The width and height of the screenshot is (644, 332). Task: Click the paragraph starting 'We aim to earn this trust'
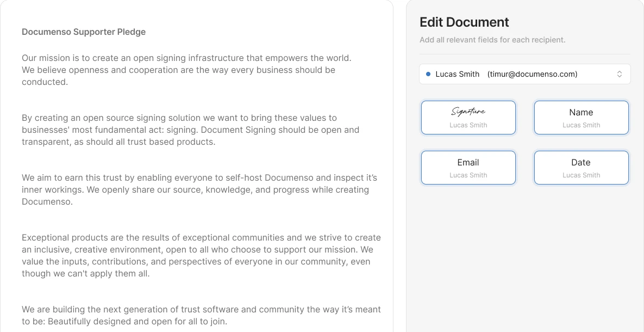pos(199,190)
